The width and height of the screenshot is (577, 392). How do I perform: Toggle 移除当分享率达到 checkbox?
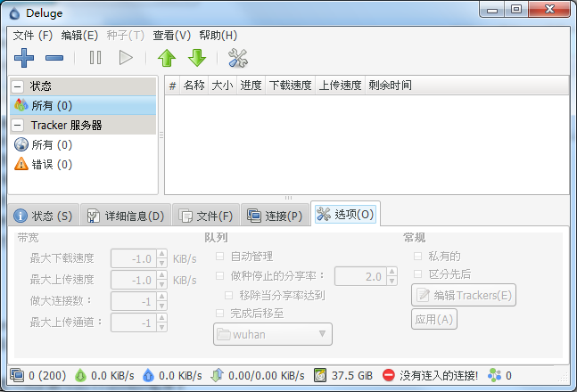click(x=228, y=295)
